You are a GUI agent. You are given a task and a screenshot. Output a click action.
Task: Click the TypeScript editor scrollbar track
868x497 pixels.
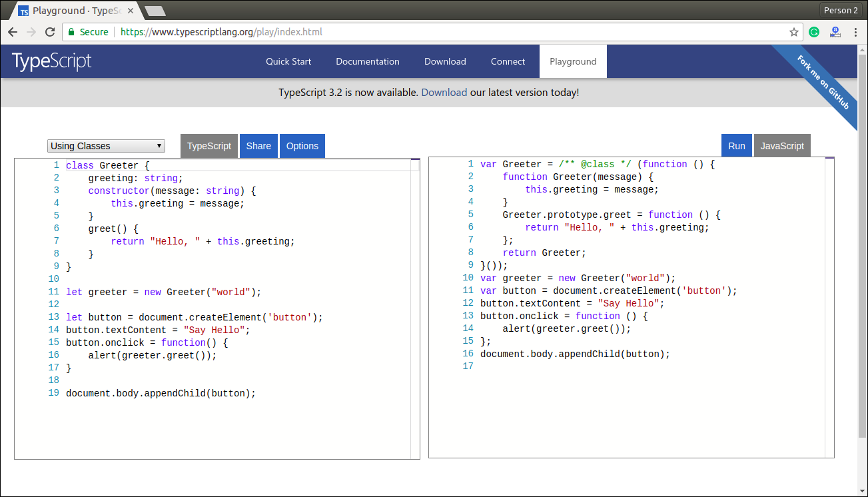point(415,308)
